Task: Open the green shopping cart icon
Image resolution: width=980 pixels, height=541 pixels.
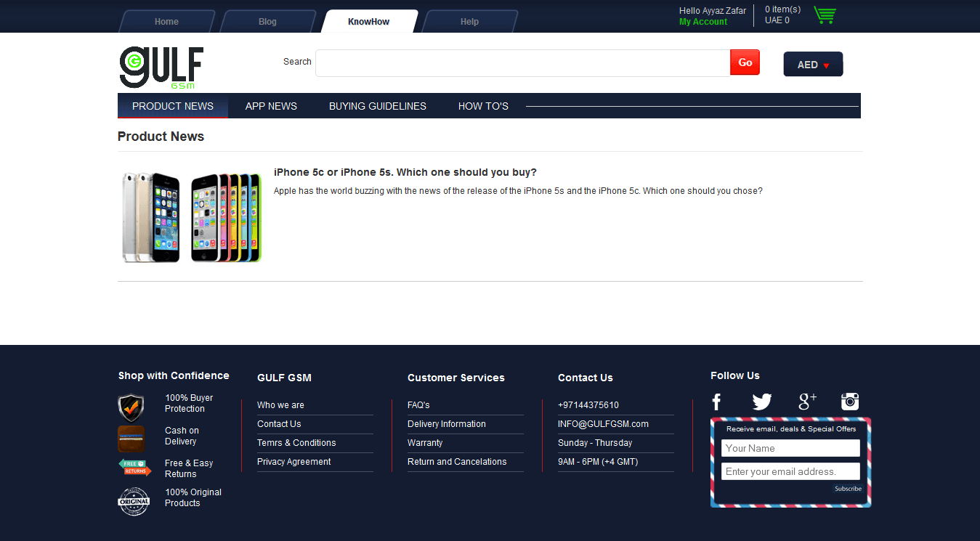Action: tap(825, 15)
